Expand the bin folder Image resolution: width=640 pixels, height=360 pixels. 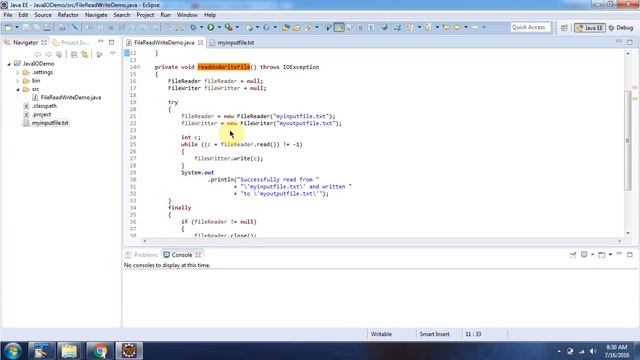pos(18,81)
